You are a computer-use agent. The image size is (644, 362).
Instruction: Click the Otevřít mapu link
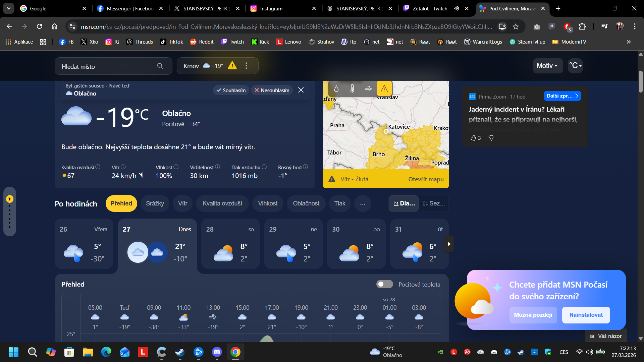[426, 179]
